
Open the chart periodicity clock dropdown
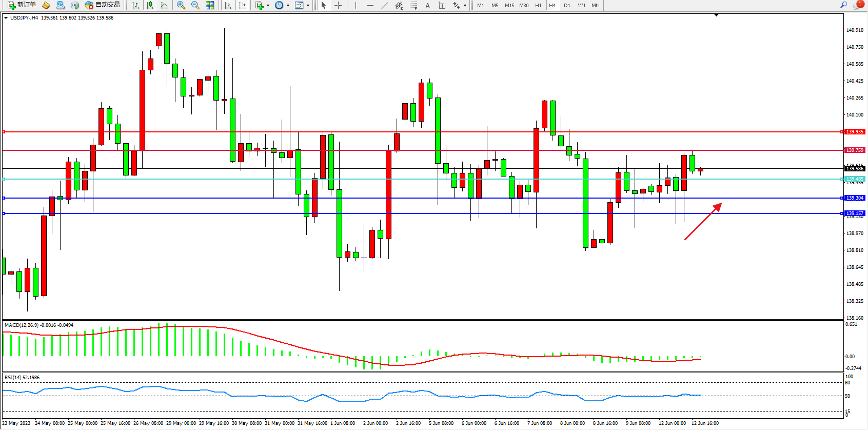pyautogui.click(x=287, y=6)
